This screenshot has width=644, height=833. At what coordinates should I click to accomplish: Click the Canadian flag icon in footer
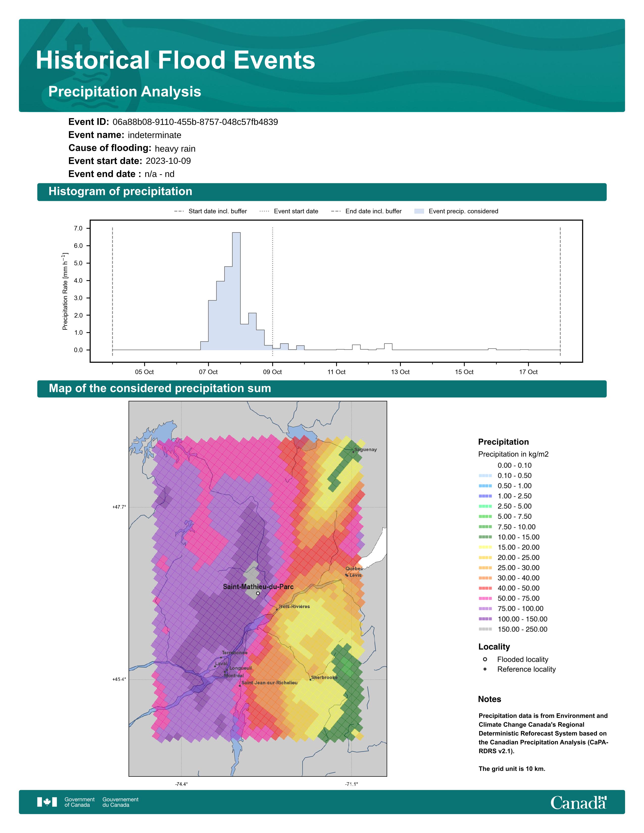(x=47, y=802)
